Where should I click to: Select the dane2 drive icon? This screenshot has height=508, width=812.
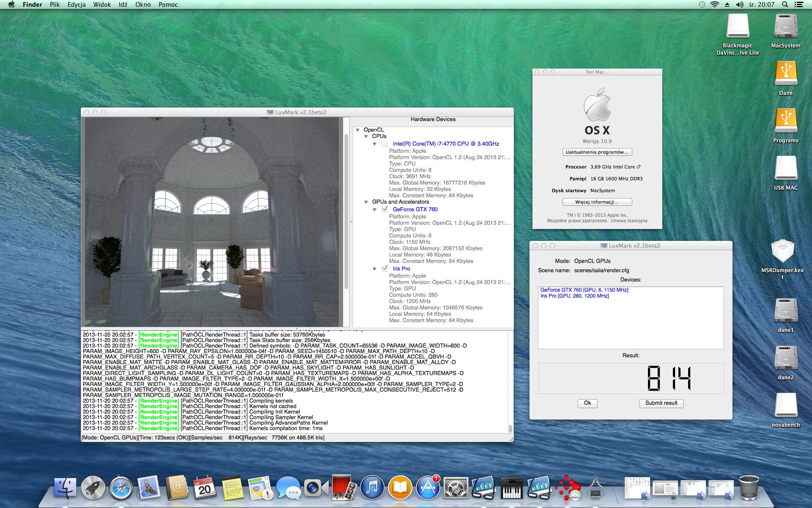(x=786, y=363)
